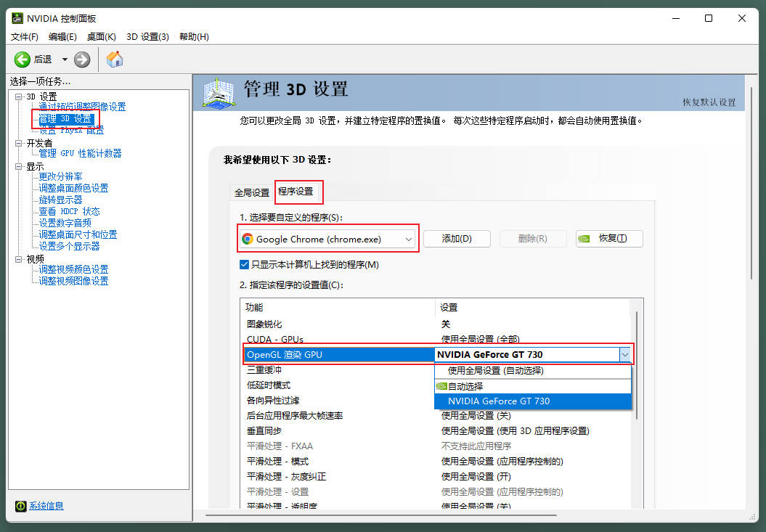Click the Forward arrow icon in toolbar
The width and height of the screenshot is (766, 532).
point(82,60)
